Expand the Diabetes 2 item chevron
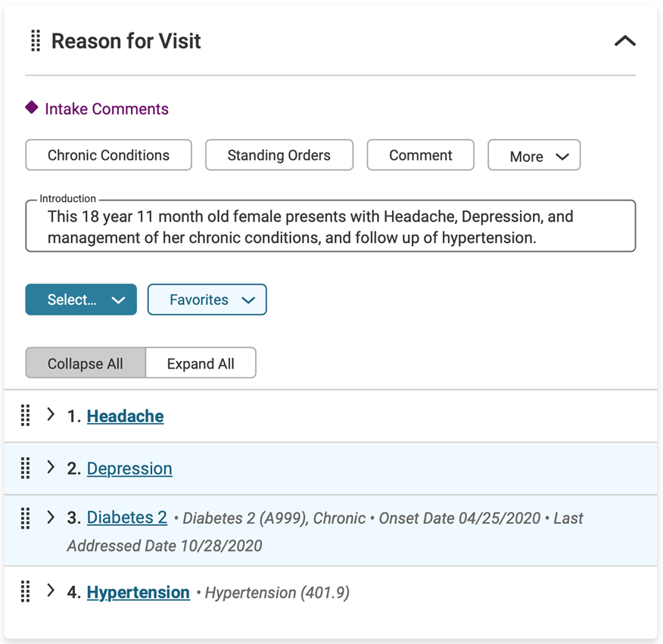The height and width of the screenshot is (644, 663). coord(51,517)
